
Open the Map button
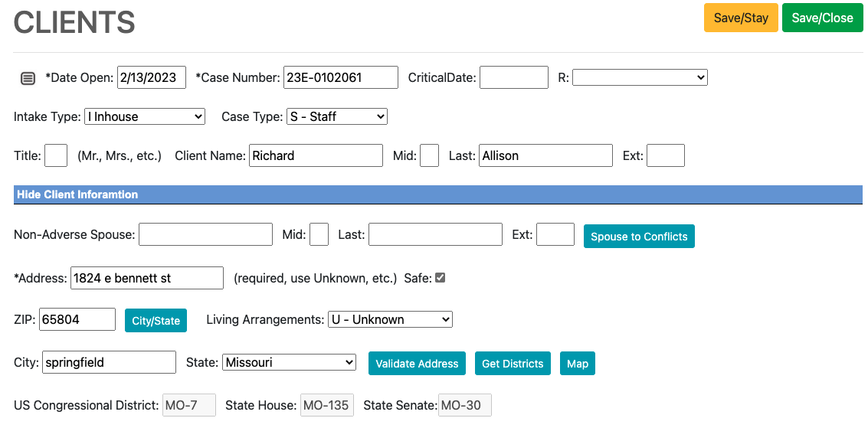click(x=578, y=363)
